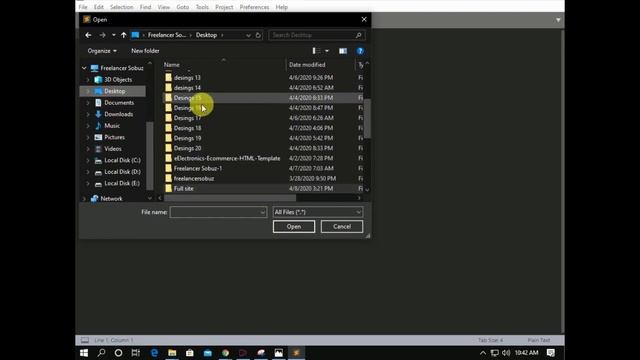Image resolution: width=640 pixels, height=360 pixels.
Task: Open the All Files type dropdown
Action: [x=318, y=212]
